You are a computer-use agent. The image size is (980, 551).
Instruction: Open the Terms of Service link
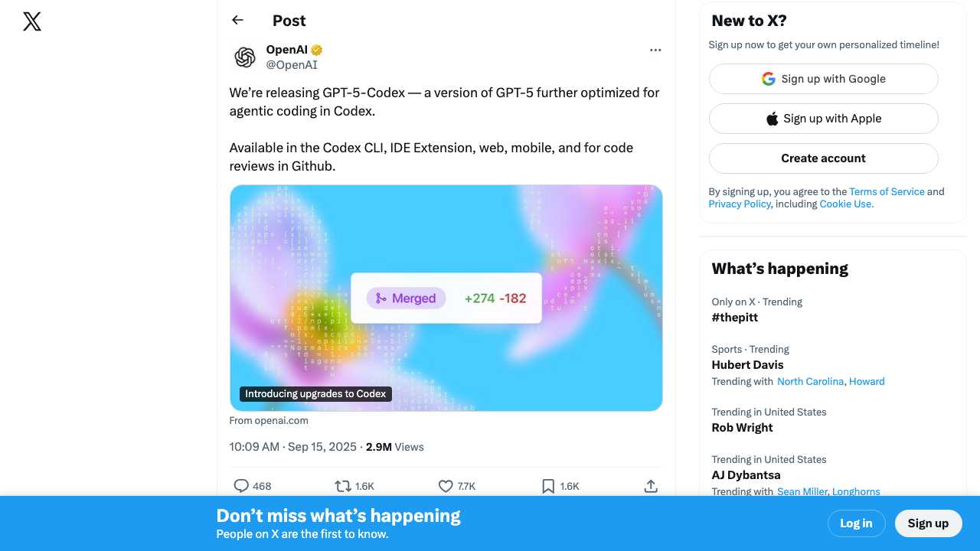tap(887, 191)
